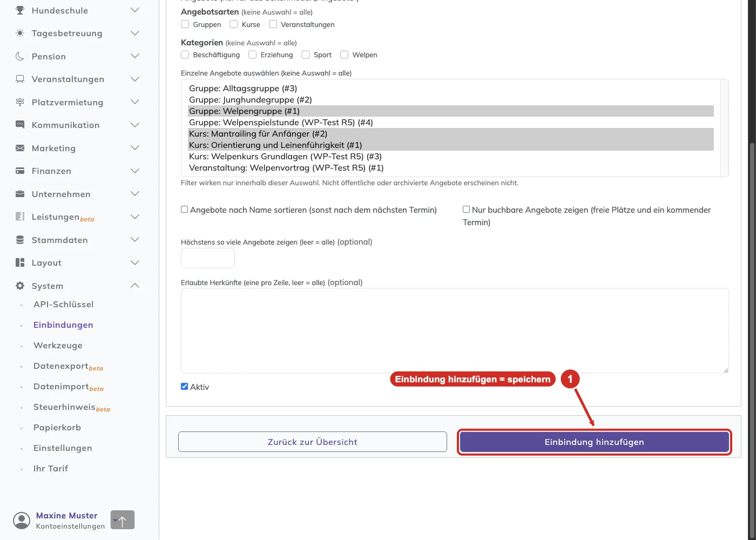Open Maxine Muster Kontoeinstellungen
The image size is (756, 540).
(x=70, y=521)
